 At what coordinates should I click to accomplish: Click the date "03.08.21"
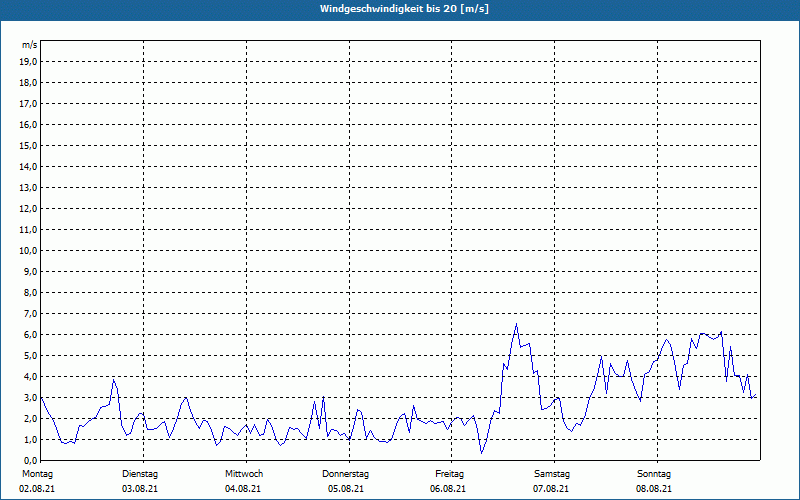coord(140,489)
